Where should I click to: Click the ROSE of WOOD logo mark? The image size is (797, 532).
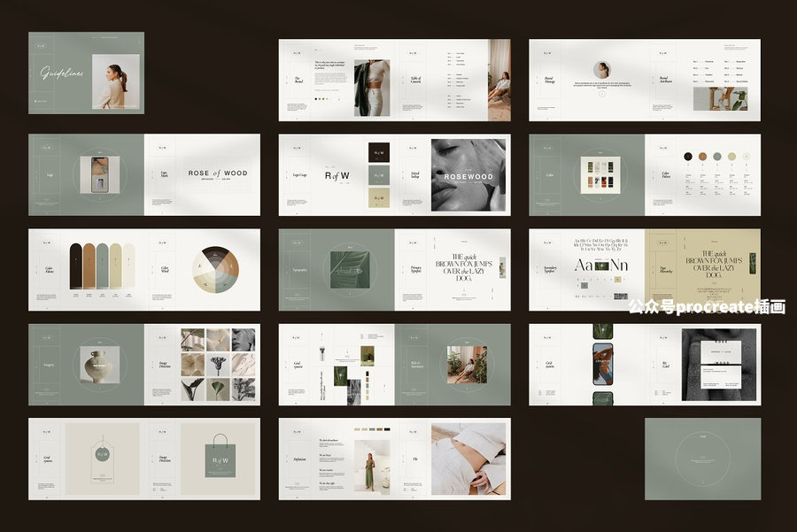coord(218,174)
